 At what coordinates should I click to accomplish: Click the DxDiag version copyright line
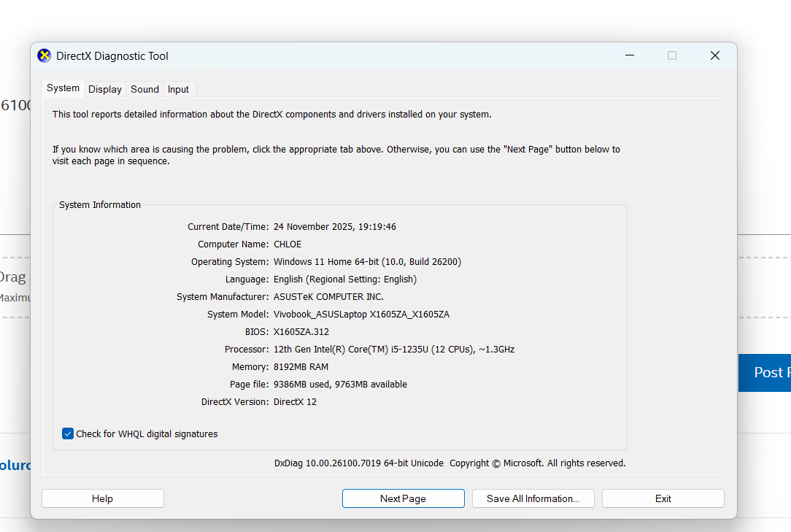pos(449,463)
